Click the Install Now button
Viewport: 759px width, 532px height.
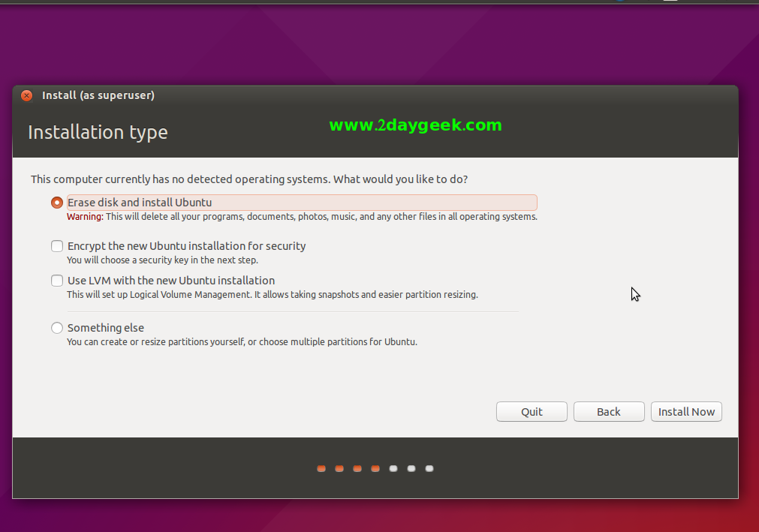[x=686, y=412]
